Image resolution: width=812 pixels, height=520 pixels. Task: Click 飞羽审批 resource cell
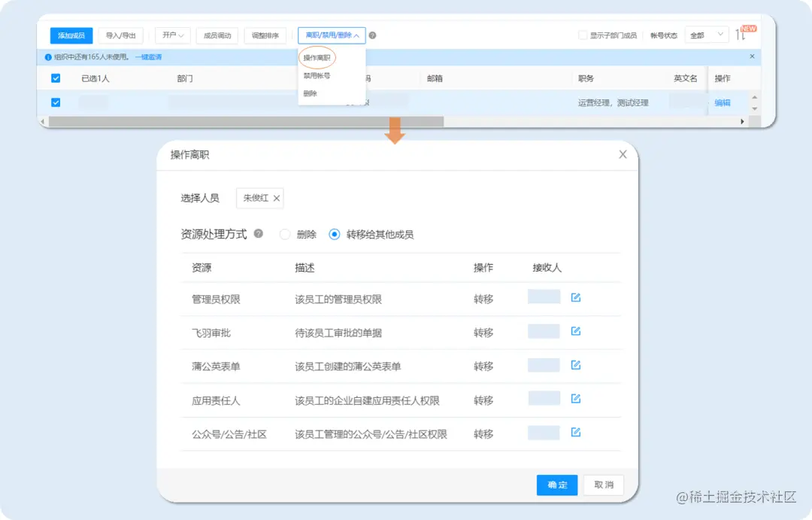(211, 333)
